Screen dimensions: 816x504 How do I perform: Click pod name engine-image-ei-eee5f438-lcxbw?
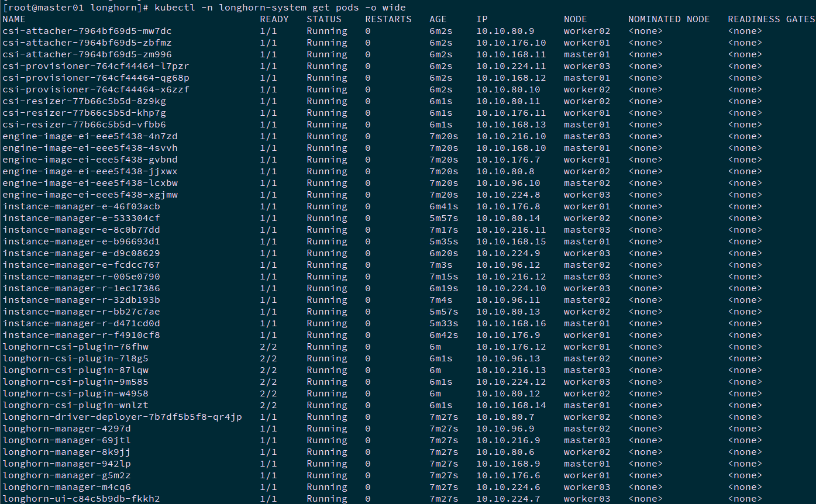[x=90, y=183]
